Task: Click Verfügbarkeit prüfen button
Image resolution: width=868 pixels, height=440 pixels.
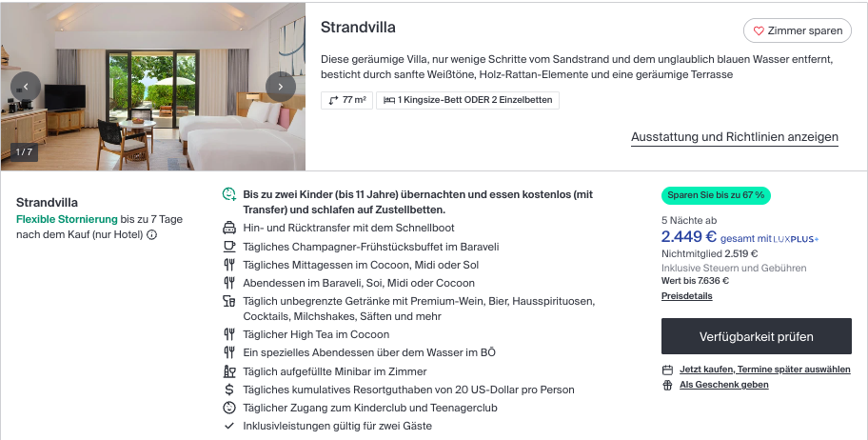Action: [x=756, y=336]
